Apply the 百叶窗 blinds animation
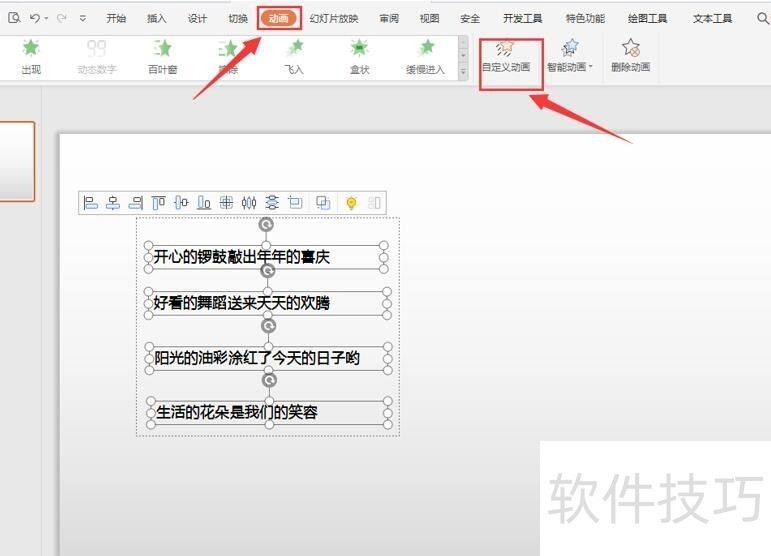 (x=162, y=58)
